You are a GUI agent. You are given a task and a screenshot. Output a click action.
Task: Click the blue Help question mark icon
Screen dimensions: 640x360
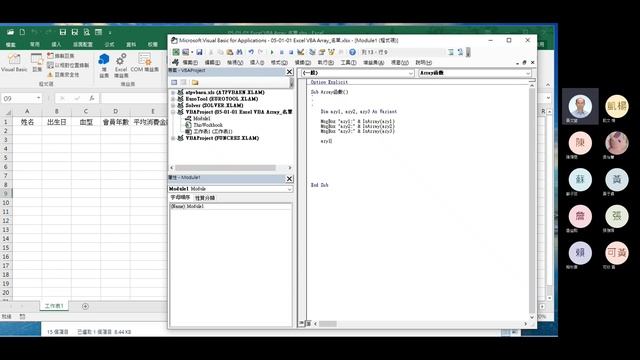352,52
